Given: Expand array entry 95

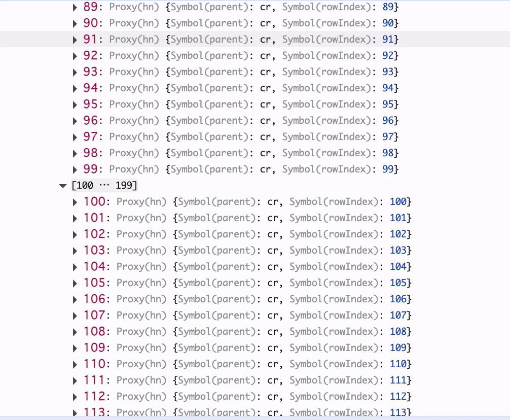Looking at the screenshot, I should point(75,105).
